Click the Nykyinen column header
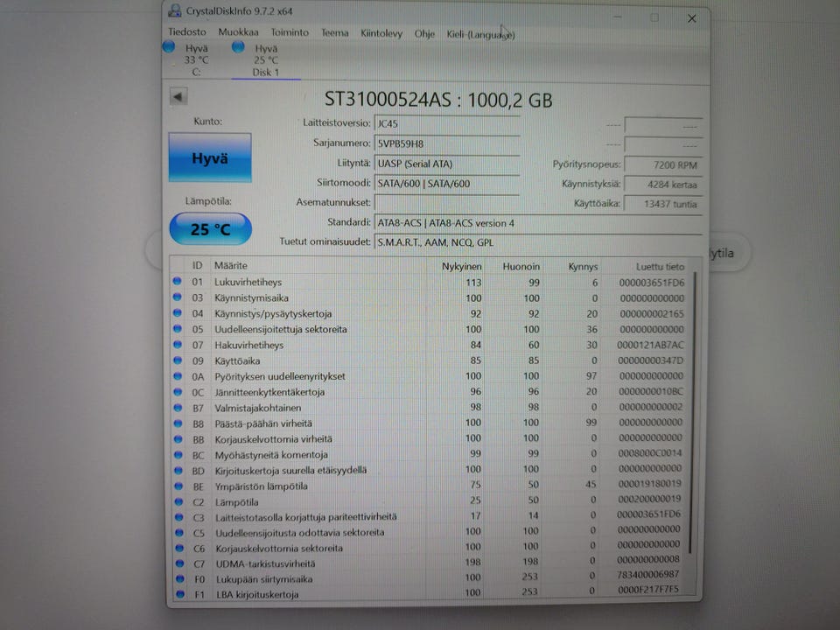 (461, 266)
